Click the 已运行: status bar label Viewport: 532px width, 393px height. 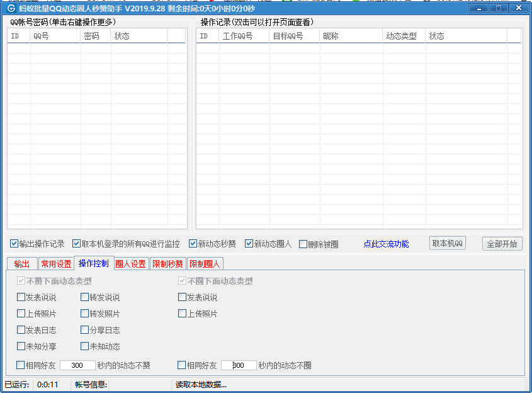coord(16,385)
